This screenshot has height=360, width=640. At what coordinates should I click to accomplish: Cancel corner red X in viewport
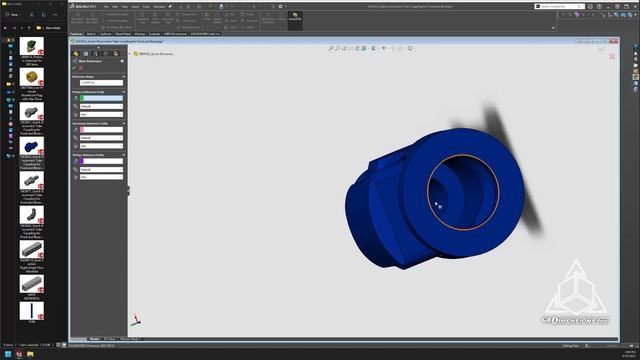(612, 56)
